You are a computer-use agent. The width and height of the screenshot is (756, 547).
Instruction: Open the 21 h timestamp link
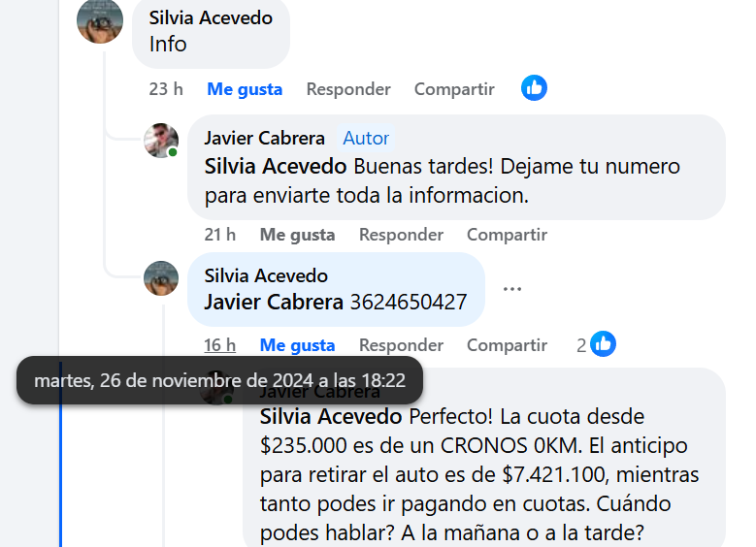tap(220, 235)
